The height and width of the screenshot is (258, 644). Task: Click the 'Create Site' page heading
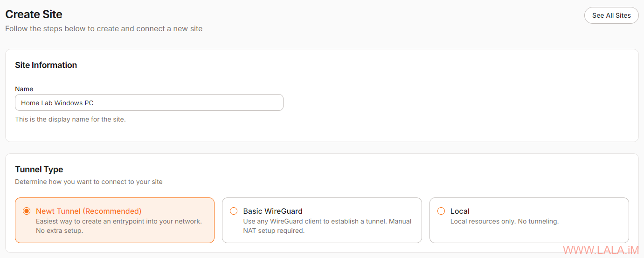[x=34, y=14]
